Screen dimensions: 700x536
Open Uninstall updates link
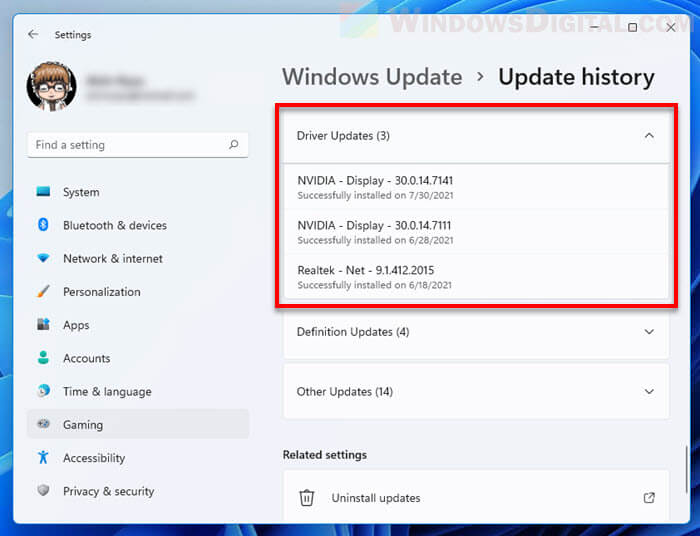pos(476,497)
